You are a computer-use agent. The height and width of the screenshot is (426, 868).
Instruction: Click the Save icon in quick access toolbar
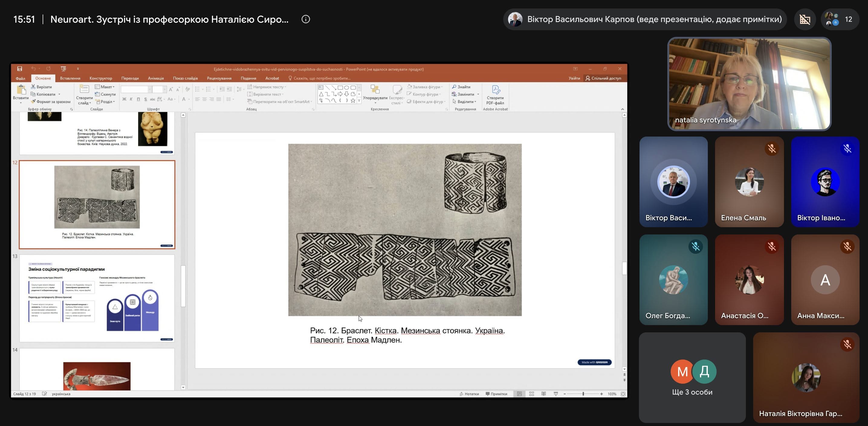20,69
